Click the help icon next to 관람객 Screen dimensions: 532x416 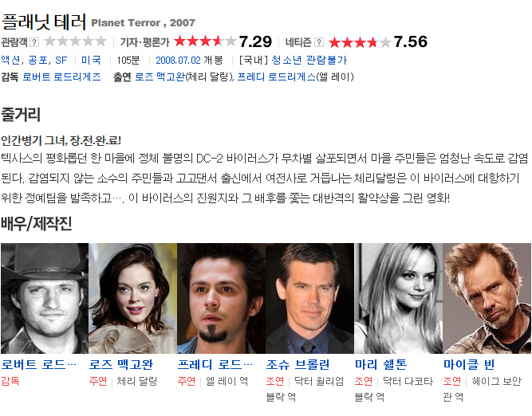(x=34, y=42)
